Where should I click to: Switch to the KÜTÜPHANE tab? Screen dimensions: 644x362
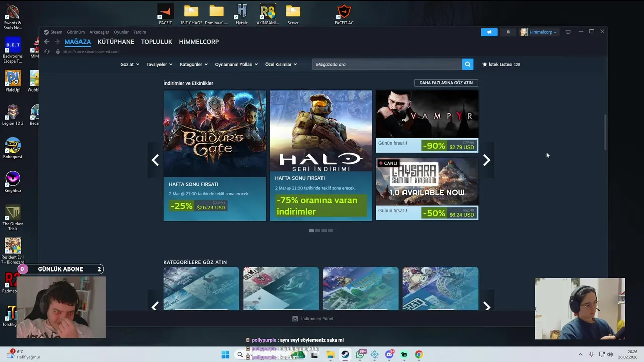pyautogui.click(x=116, y=42)
